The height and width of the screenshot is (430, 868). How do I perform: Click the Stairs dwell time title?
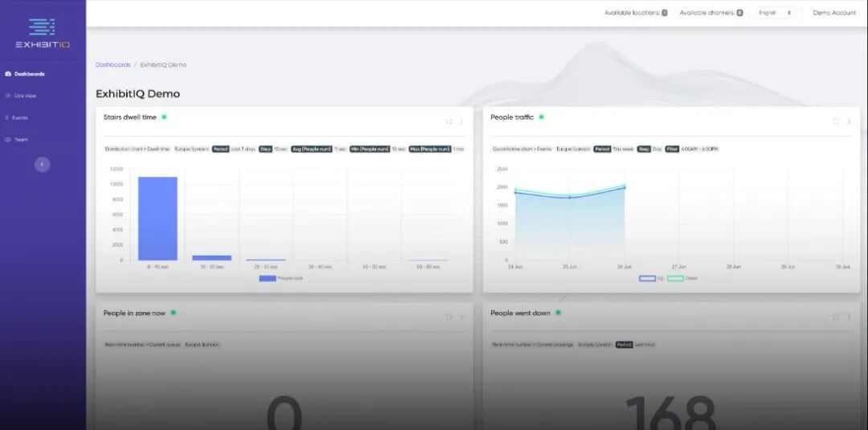coord(130,117)
